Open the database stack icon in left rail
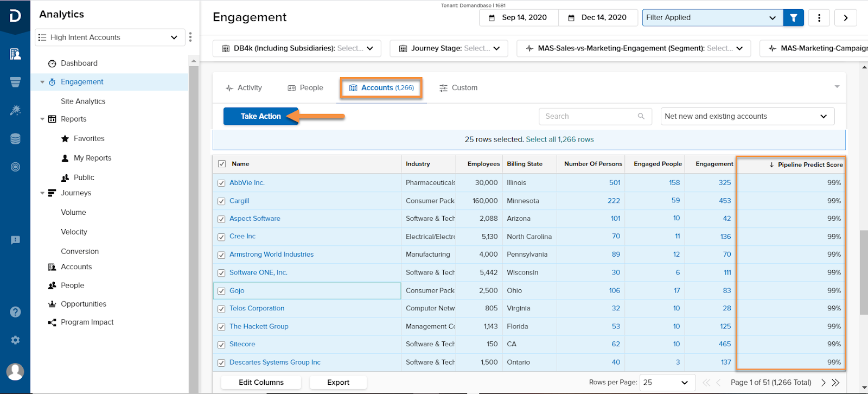868x394 pixels. pos(15,139)
